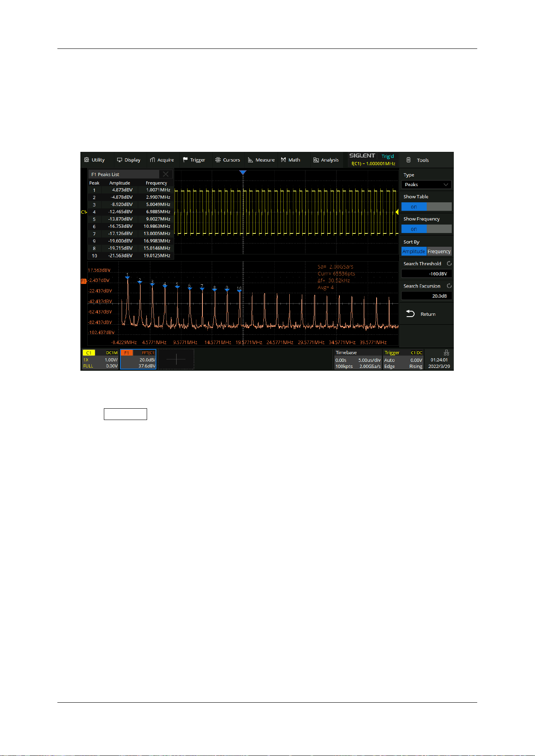Image resolution: width=535 pixels, height=756 pixels.
Task: Toggle the Show Table switch
Action: [426, 207]
